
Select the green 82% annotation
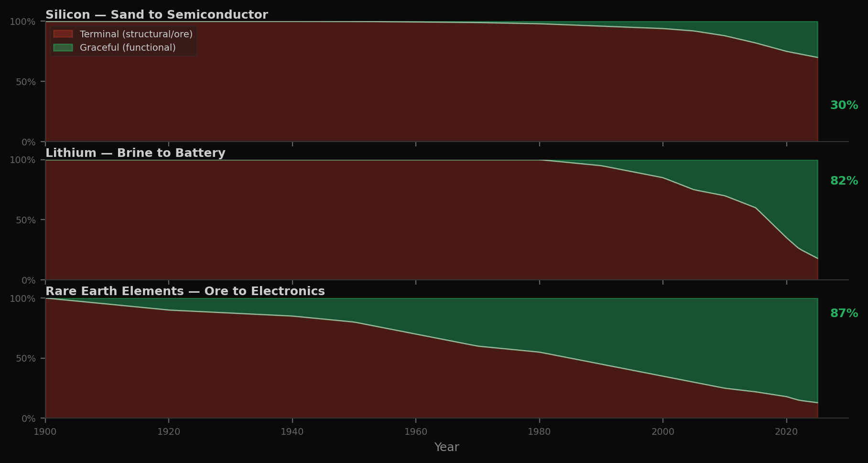tap(844, 181)
